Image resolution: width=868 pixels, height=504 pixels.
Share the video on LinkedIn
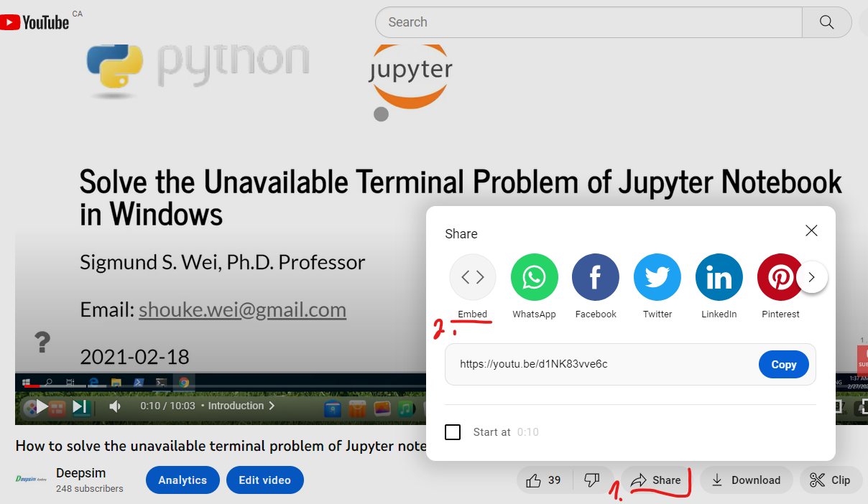click(x=719, y=277)
